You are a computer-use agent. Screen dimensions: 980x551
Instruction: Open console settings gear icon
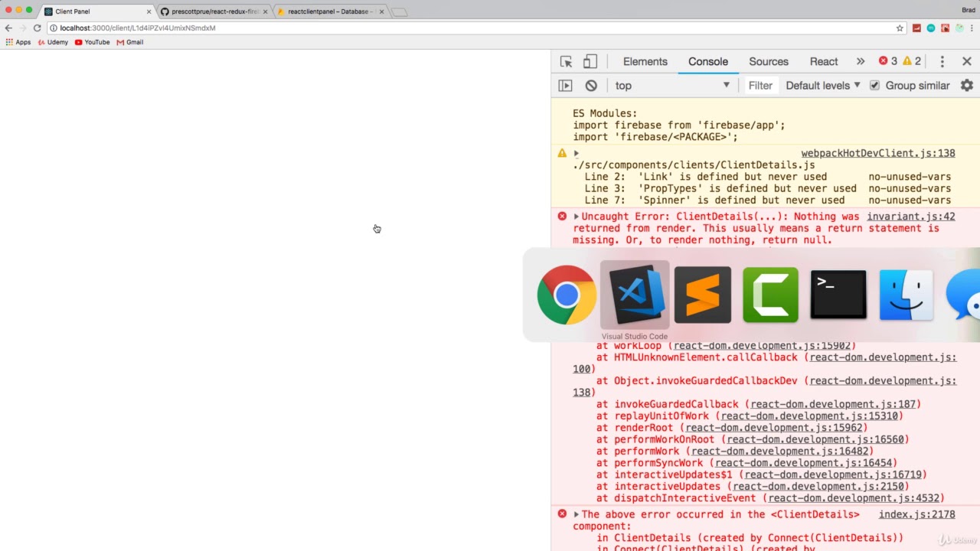[967, 86]
